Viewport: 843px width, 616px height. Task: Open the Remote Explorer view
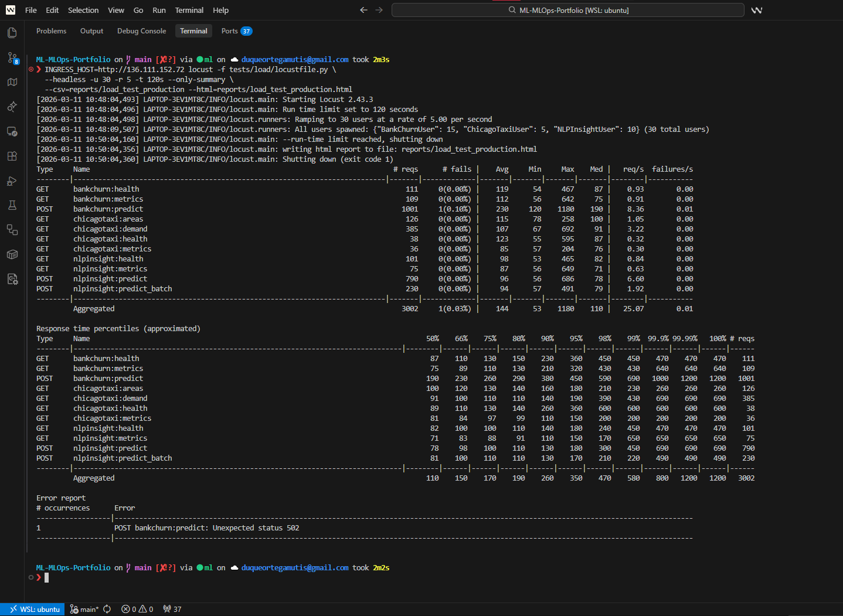[x=12, y=131]
